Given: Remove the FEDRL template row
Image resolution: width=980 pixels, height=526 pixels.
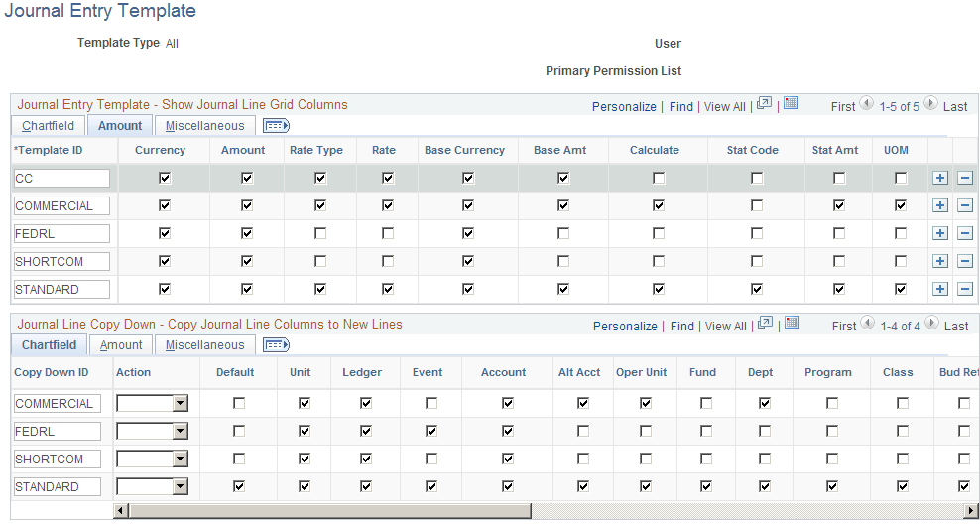Looking at the screenshot, I should [x=965, y=233].
